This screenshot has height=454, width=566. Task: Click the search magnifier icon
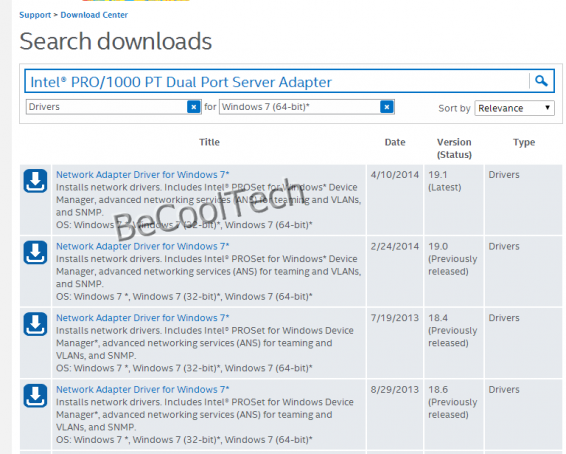(541, 81)
